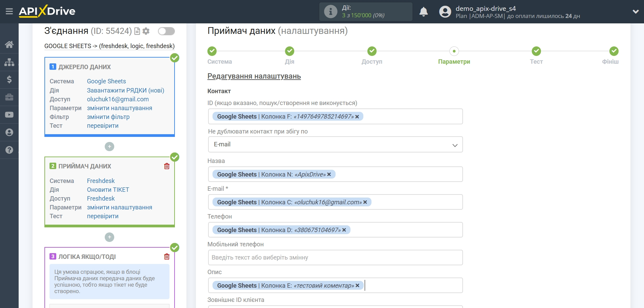Remove Колонка D tag from Телефон field
644x308 pixels.
(344, 230)
